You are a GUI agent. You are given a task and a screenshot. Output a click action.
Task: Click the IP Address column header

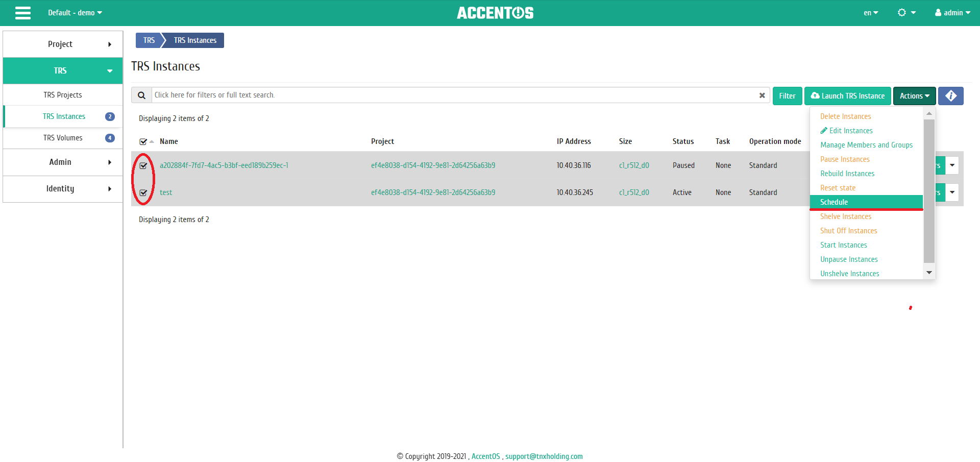click(x=574, y=141)
